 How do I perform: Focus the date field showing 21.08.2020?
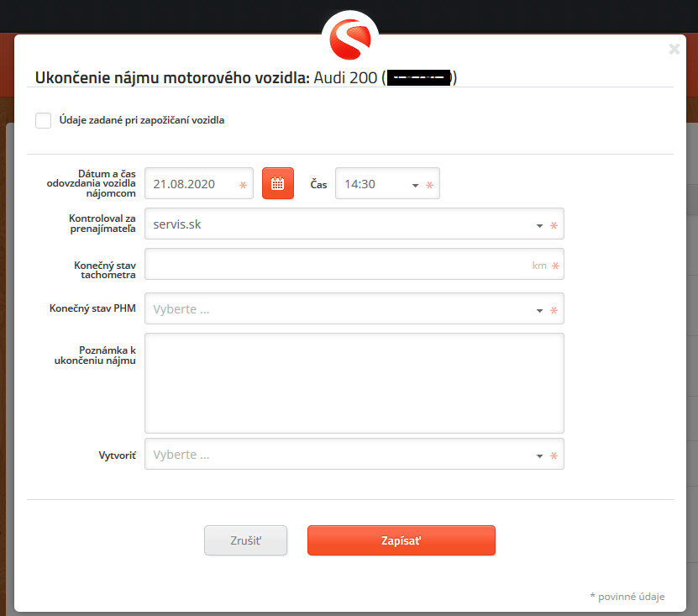coord(199,183)
